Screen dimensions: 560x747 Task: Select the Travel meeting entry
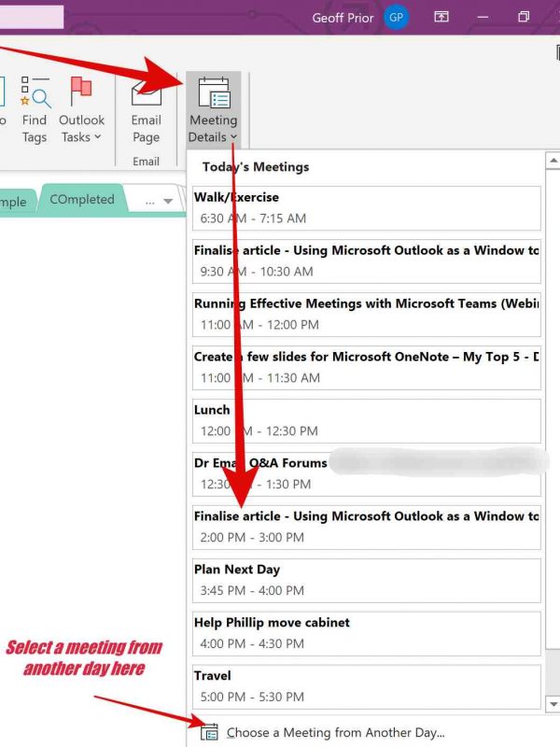pos(367,687)
